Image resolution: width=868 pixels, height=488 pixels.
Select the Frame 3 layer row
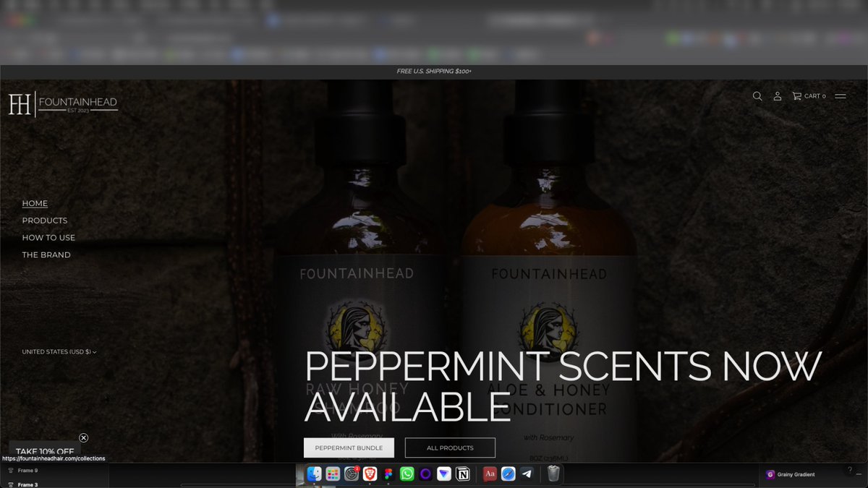(x=54, y=484)
